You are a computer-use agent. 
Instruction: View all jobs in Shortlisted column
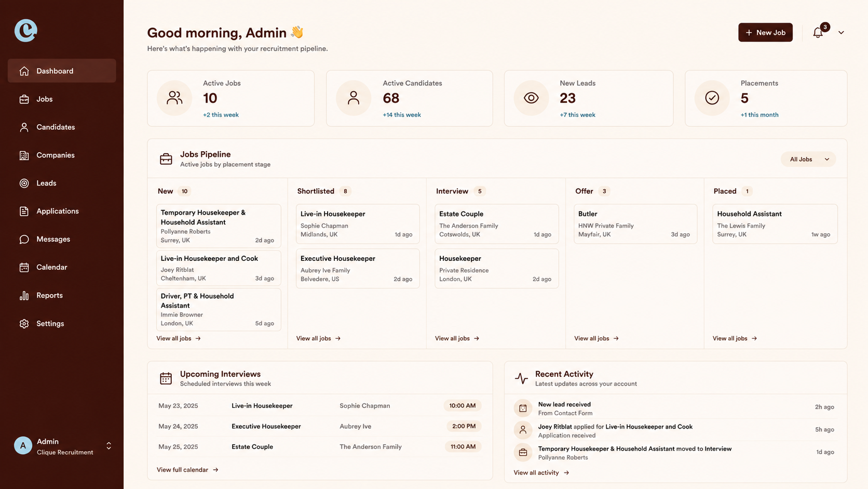click(318, 338)
